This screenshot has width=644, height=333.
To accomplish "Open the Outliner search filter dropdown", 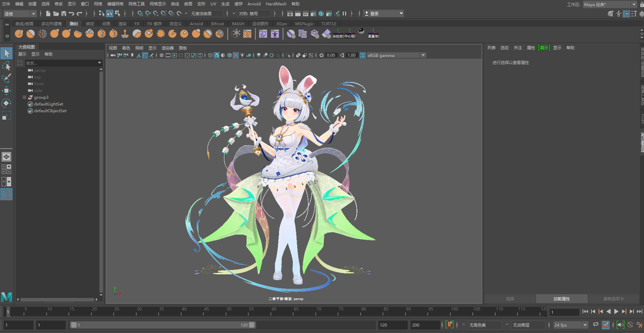I will [99, 63].
